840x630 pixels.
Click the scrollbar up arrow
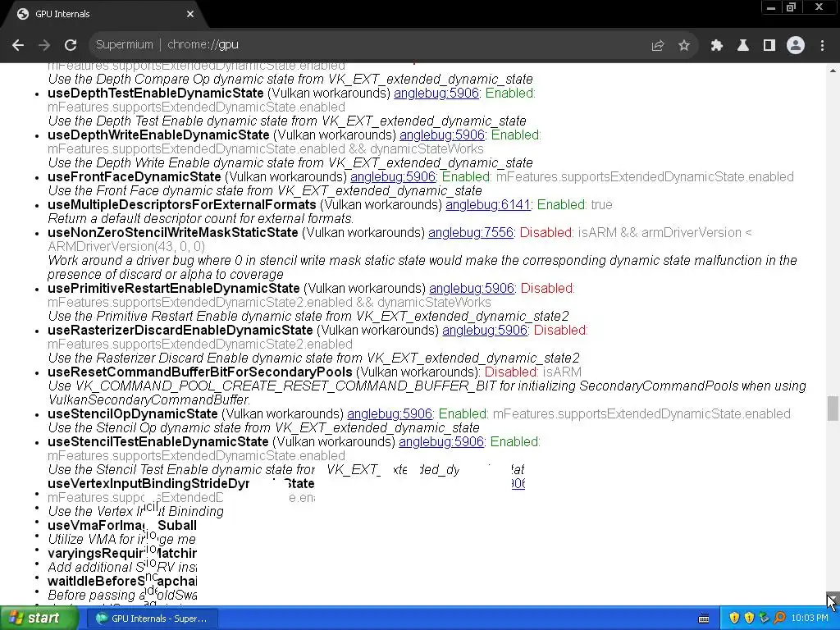point(833,70)
